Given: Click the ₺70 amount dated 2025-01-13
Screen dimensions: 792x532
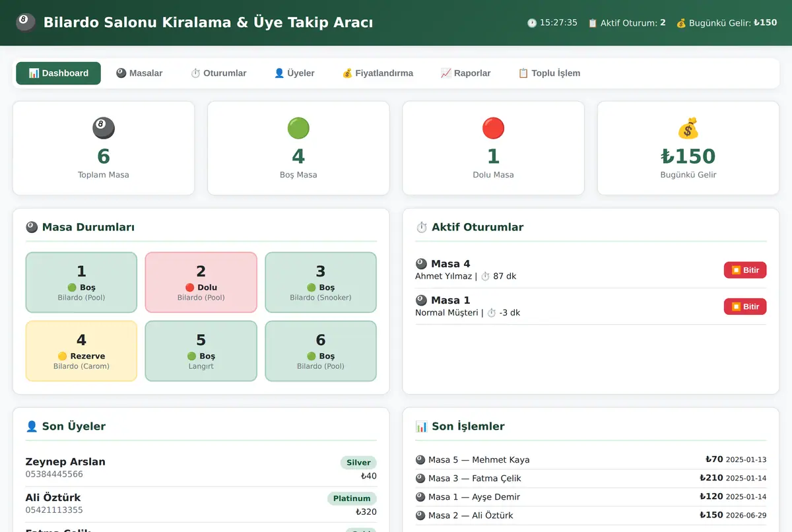Looking at the screenshot, I should (714, 459).
